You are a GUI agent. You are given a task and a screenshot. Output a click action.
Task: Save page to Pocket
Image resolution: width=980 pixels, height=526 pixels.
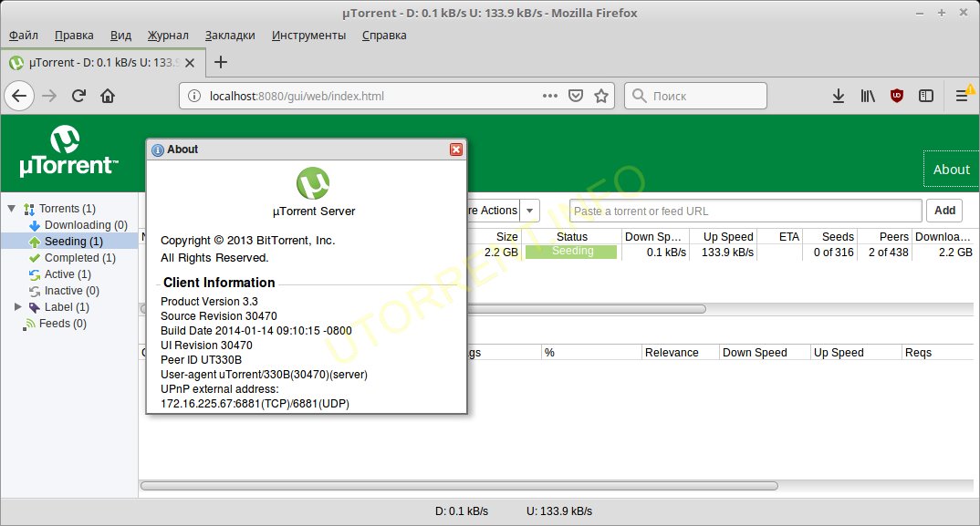[576, 97]
